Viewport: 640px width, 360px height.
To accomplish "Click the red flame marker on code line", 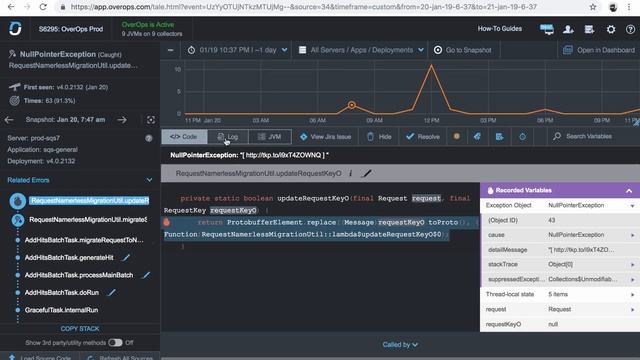I will tap(167, 222).
